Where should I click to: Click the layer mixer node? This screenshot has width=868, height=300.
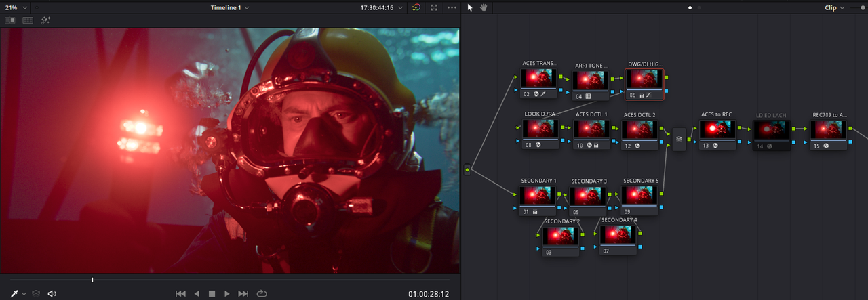click(x=679, y=138)
